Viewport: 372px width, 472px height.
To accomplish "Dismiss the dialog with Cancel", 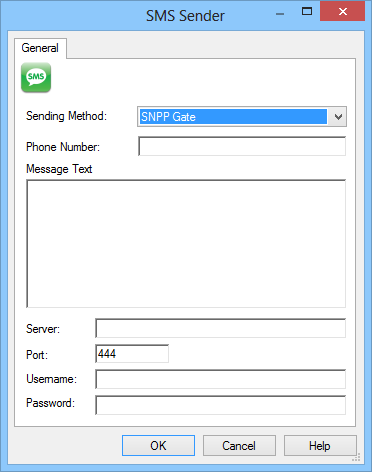I will [x=239, y=445].
